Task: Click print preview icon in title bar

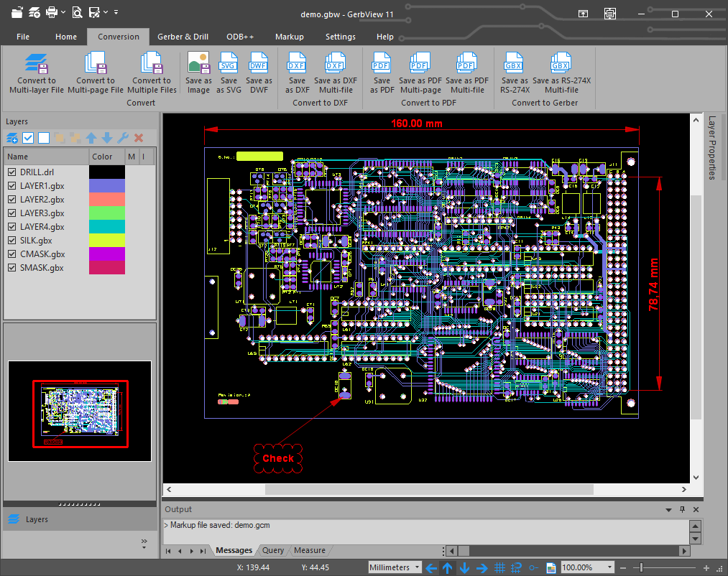Action: coord(77,12)
